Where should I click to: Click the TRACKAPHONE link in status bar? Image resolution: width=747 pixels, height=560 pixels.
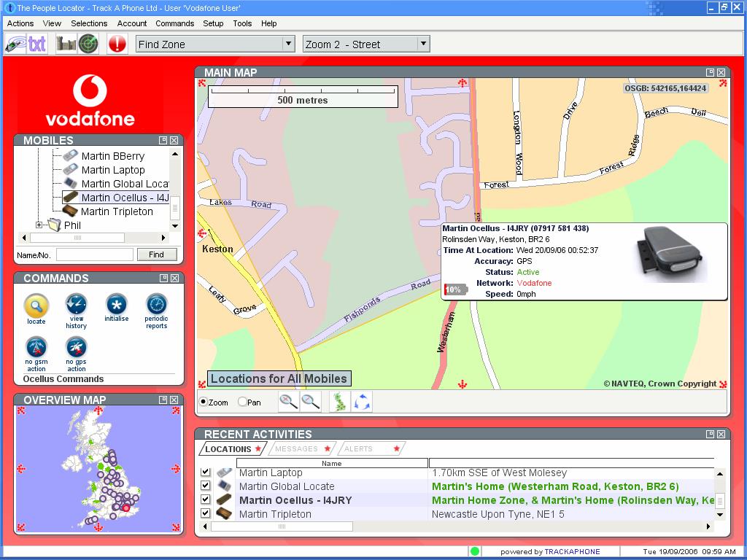572,552
